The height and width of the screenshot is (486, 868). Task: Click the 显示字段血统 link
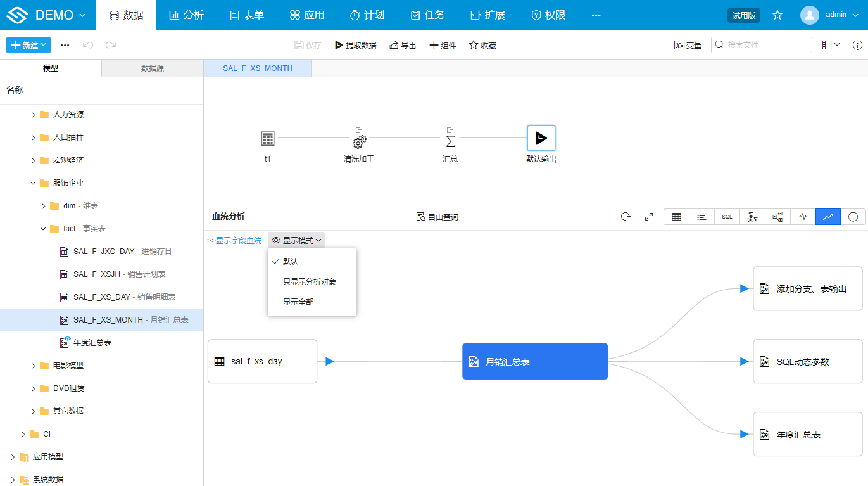234,241
